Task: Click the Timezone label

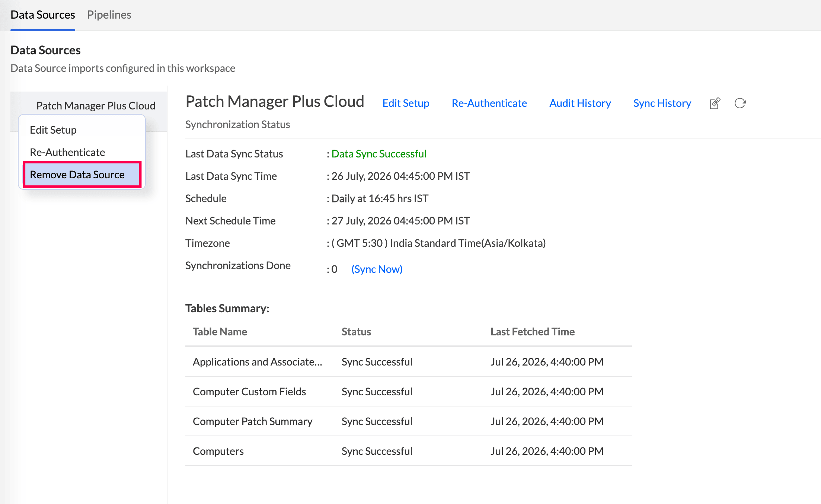Action: click(208, 243)
